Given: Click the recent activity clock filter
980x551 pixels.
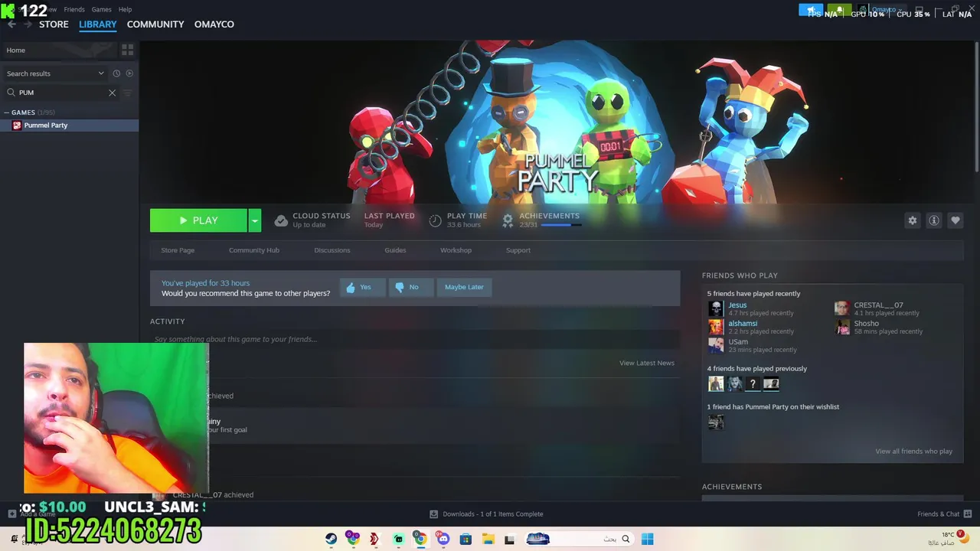Looking at the screenshot, I should tap(116, 73).
